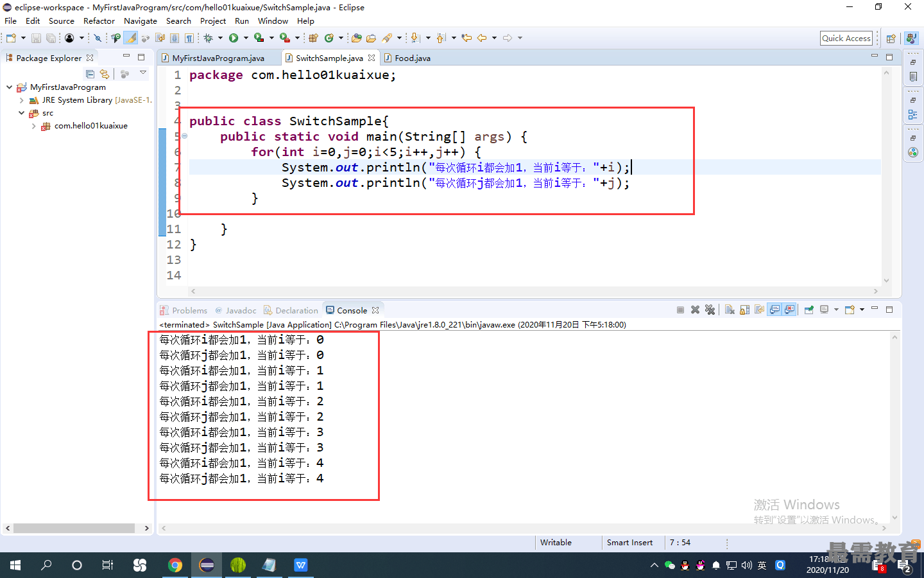The height and width of the screenshot is (578, 924).
Task: Click the Debug bug icon
Action: coord(209,38)
